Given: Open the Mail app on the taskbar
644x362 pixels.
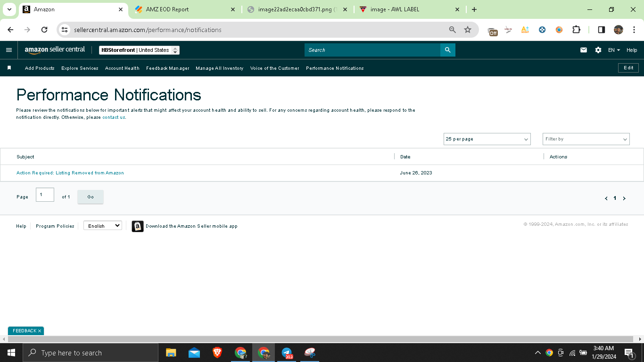Looking at the screenshot, I should [194, 353].
